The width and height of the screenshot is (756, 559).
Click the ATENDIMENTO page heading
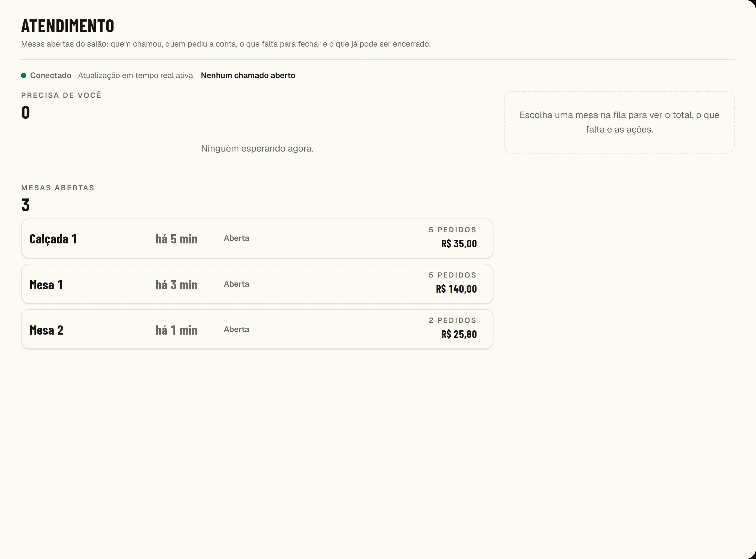click(x=68, y=26)
